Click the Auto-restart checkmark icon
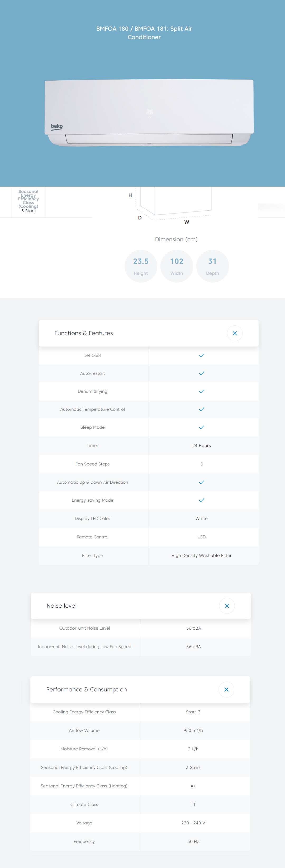 [x=201, y=373]
